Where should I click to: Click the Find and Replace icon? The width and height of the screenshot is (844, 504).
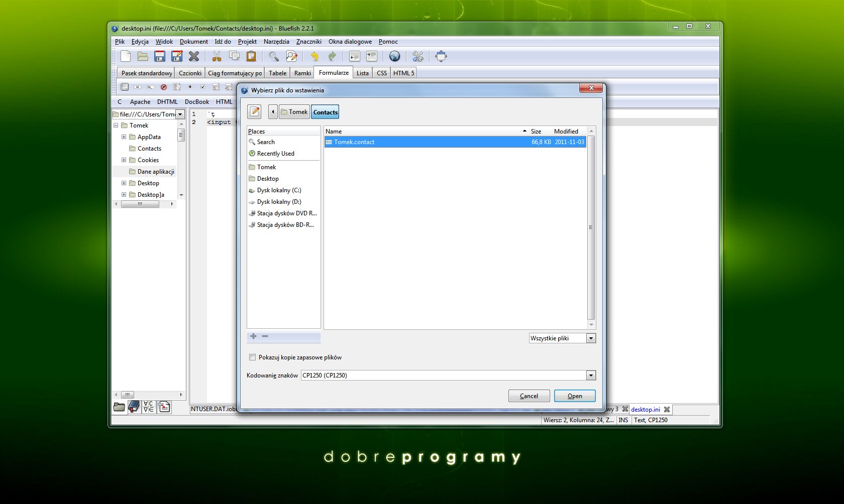[291, 56]
